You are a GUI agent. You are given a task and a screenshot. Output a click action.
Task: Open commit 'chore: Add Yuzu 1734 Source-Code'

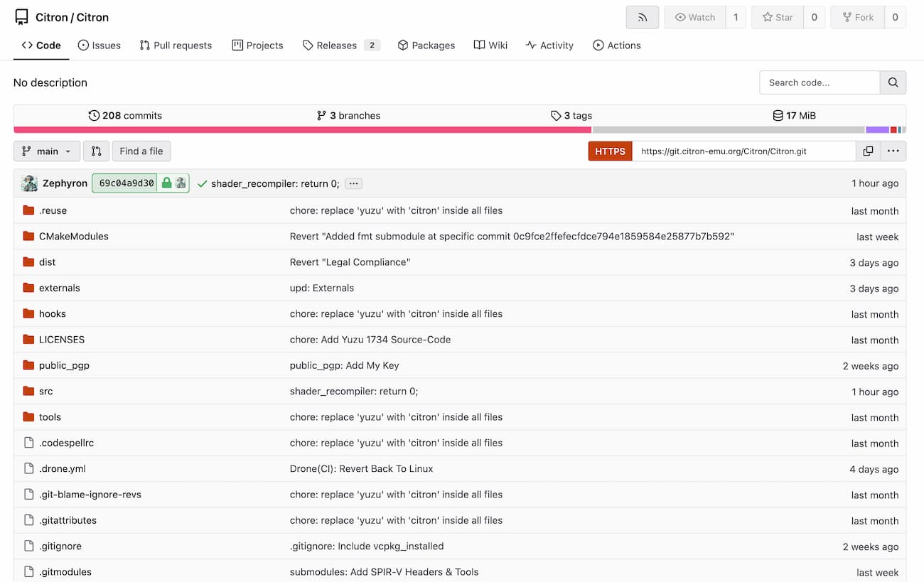pyautogui.click(x=370, y=340)
